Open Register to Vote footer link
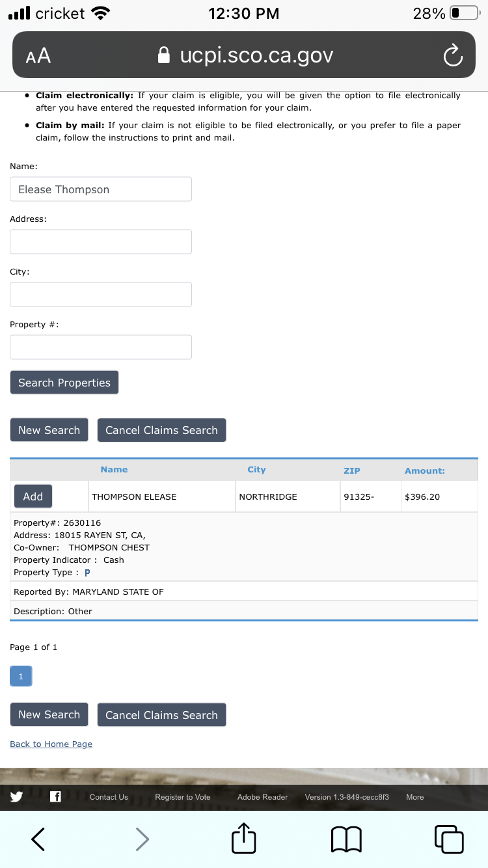 click(x=183, y=797)
